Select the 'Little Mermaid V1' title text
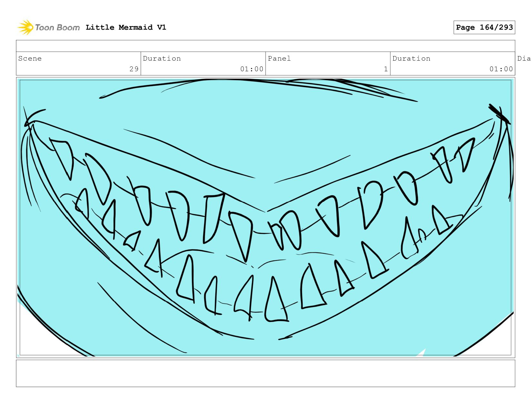The height and width of the screenshot is (411, 532). pyautogui.click(x=126, y=27)
